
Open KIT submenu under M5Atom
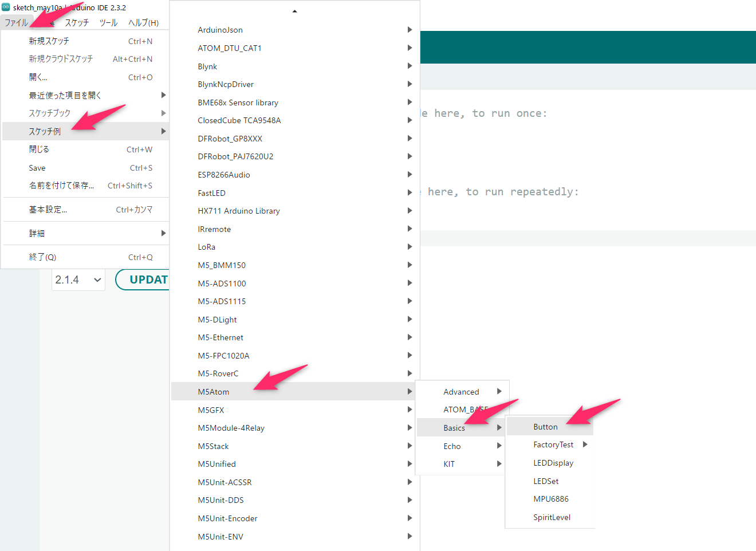click(x=462, y=464)
